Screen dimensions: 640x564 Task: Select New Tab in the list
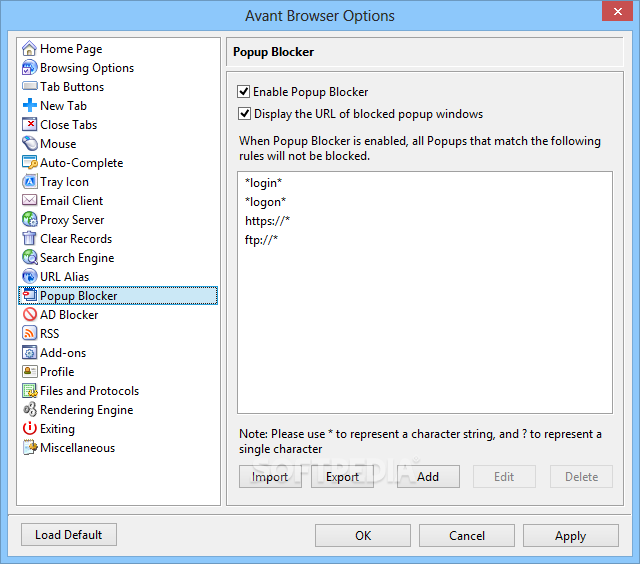pos(63,106)
